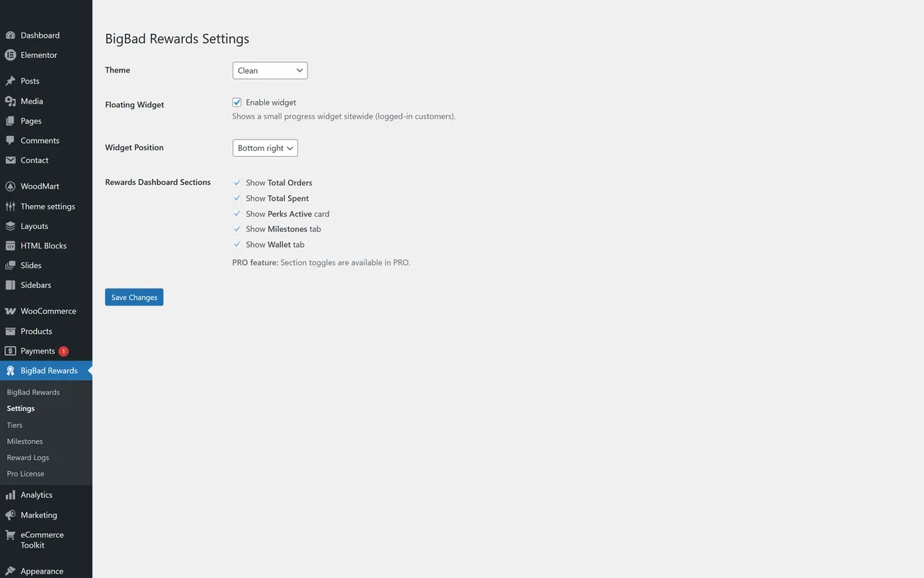Open the WooCommerce menu link

pyautogui.click(x=48, y=311)
